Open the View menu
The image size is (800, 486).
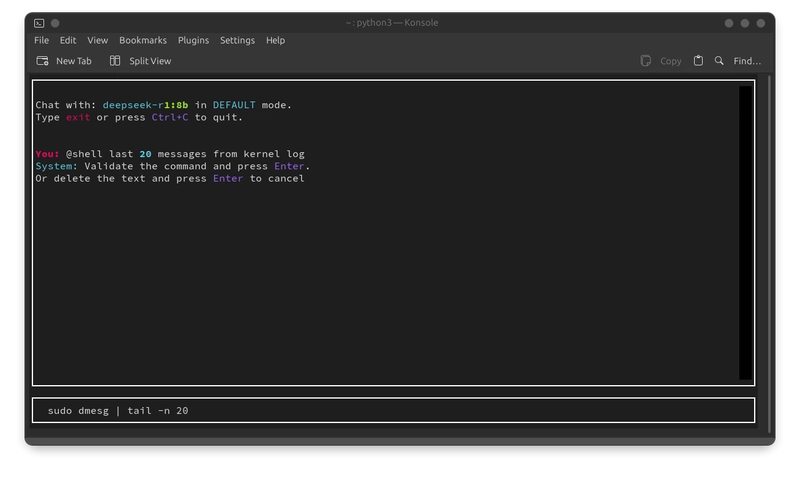(97, 40)
